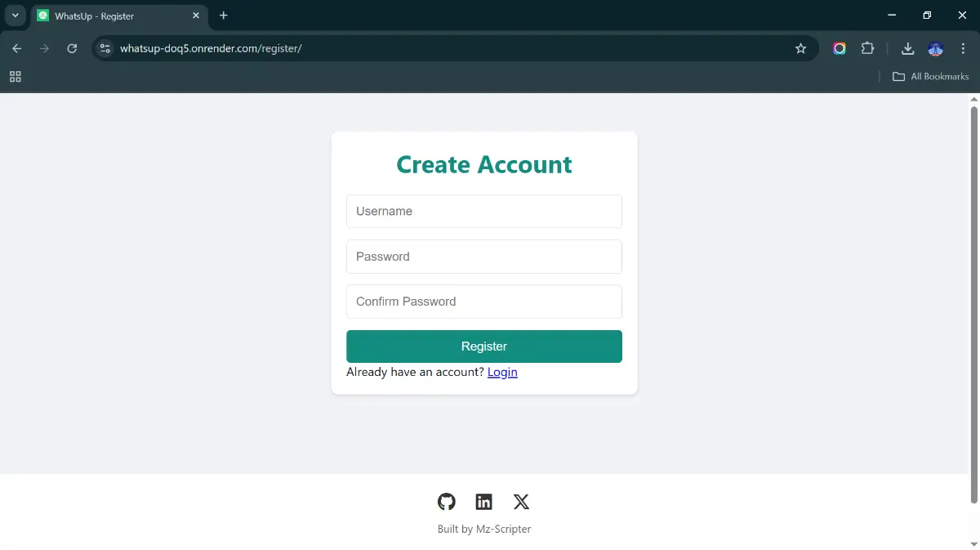Screen dimensions: 980x550
Task: Expand the tab search dropdown arrow
Action: pyautogui.click(x=15, y=16)
